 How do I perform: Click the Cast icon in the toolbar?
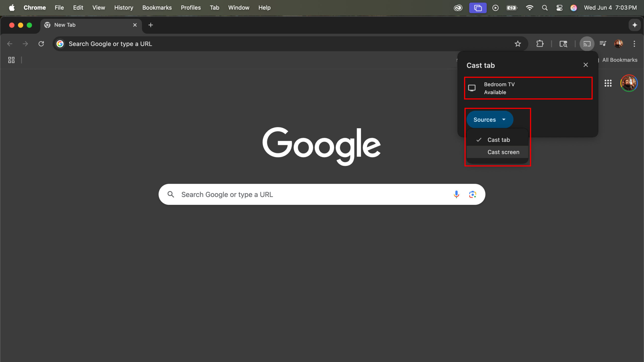587,44
